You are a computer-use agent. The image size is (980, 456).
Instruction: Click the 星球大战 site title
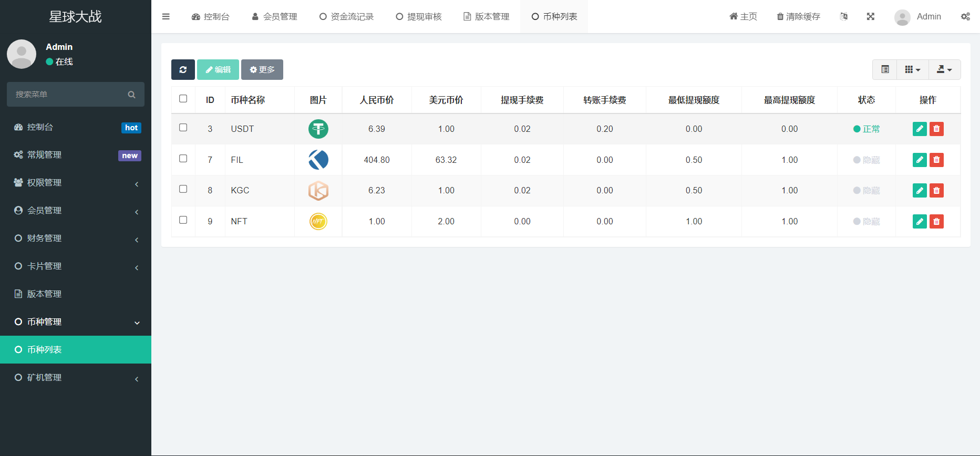[76, 17]
